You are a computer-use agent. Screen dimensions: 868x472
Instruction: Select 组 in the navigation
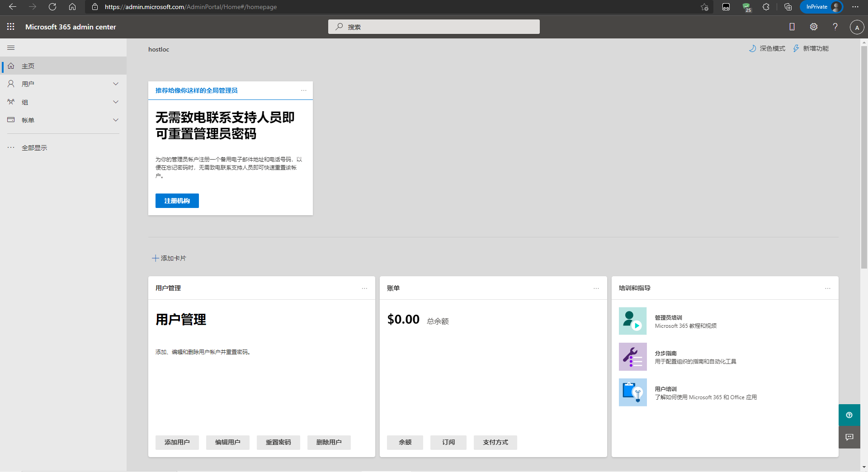[x=63, y=102]
